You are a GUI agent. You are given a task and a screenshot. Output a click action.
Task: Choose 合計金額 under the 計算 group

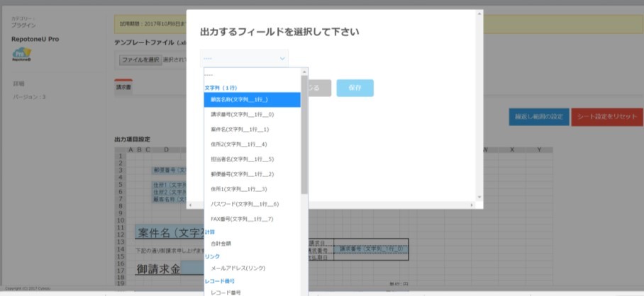[252, 244]
